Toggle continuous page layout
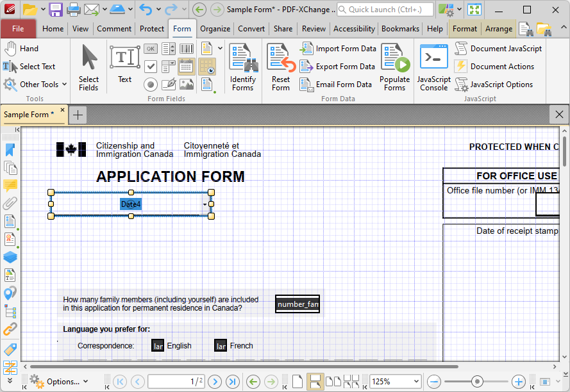The image size is (570, 392). point(315,382)
